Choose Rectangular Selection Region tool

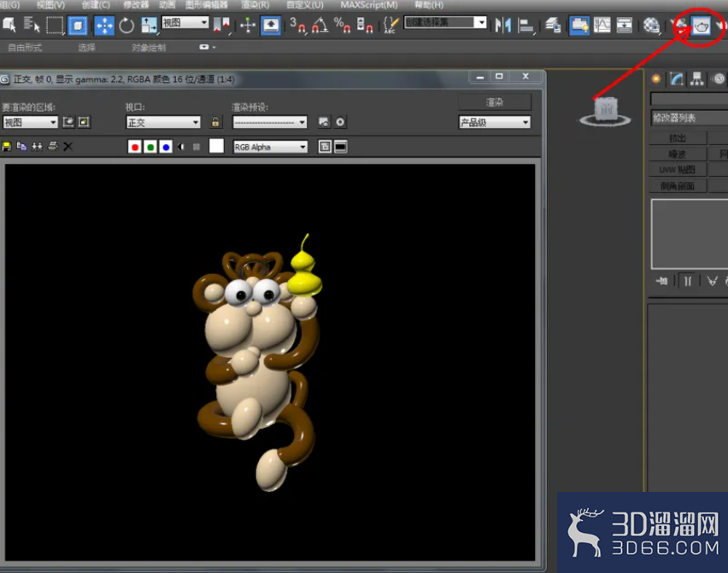click(x=55, y=25)
